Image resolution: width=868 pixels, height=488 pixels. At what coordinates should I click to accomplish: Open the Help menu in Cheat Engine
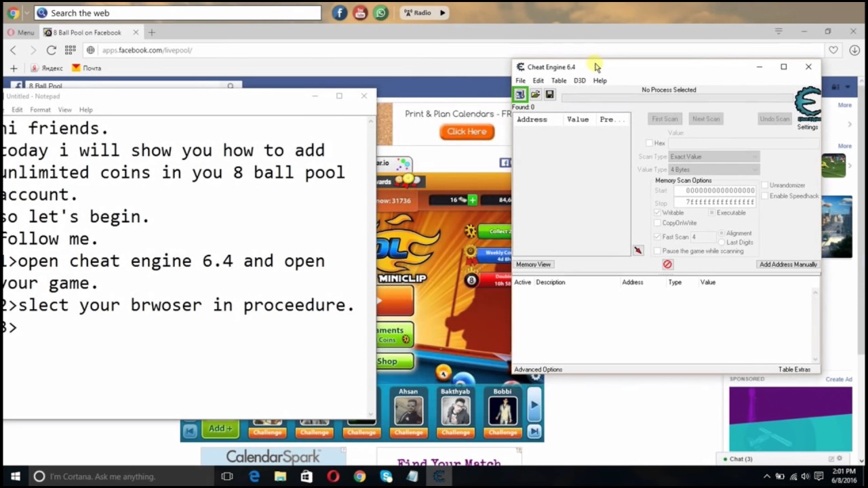600,81
